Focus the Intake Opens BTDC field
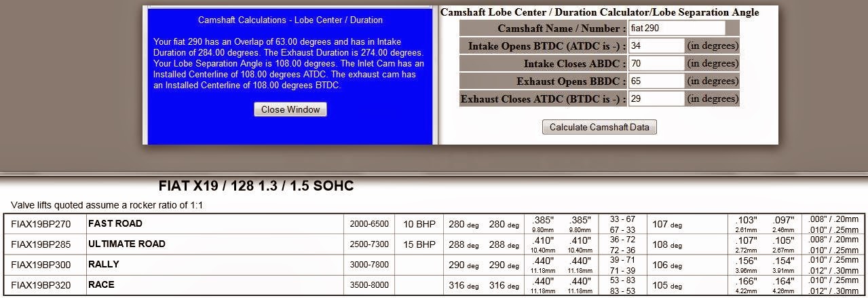 (x=656, y=45)
